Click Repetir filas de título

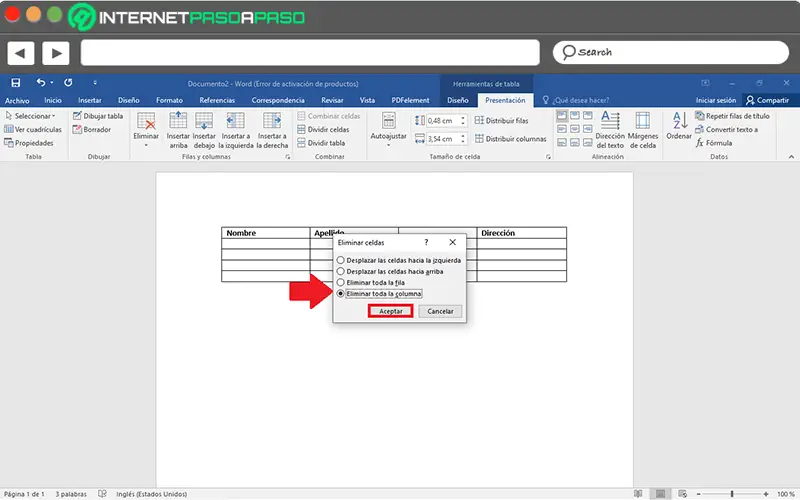pos(732,116)
